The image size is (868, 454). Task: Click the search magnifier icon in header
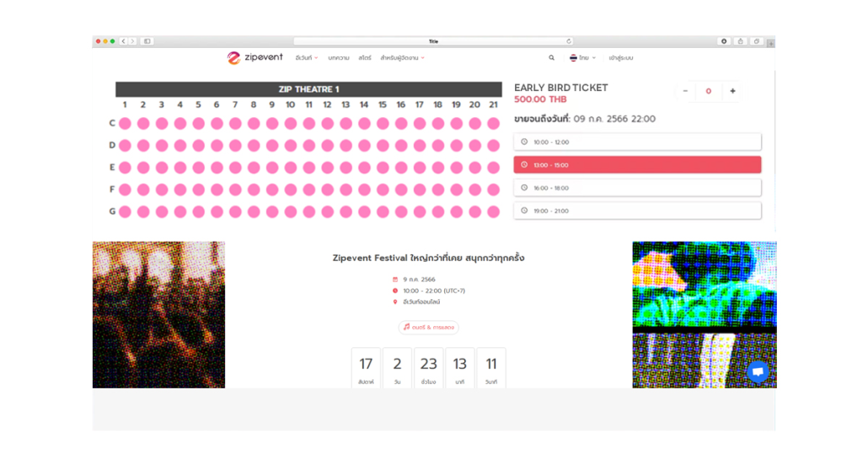552,58
